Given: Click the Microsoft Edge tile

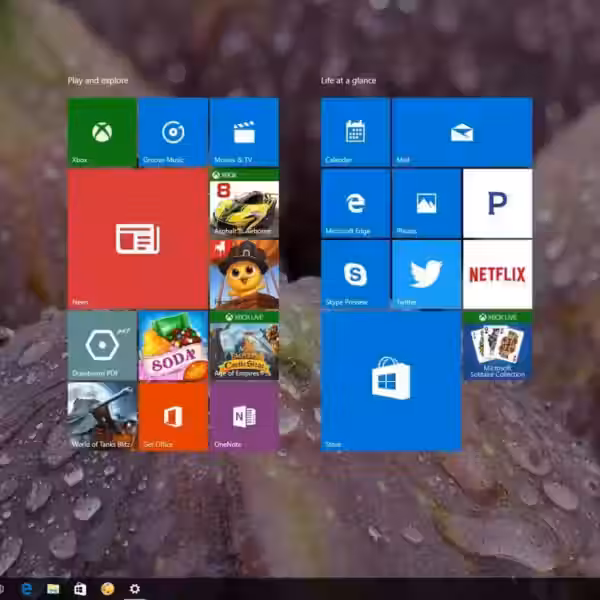Looking at the screenshot, I should pos(355,203).
